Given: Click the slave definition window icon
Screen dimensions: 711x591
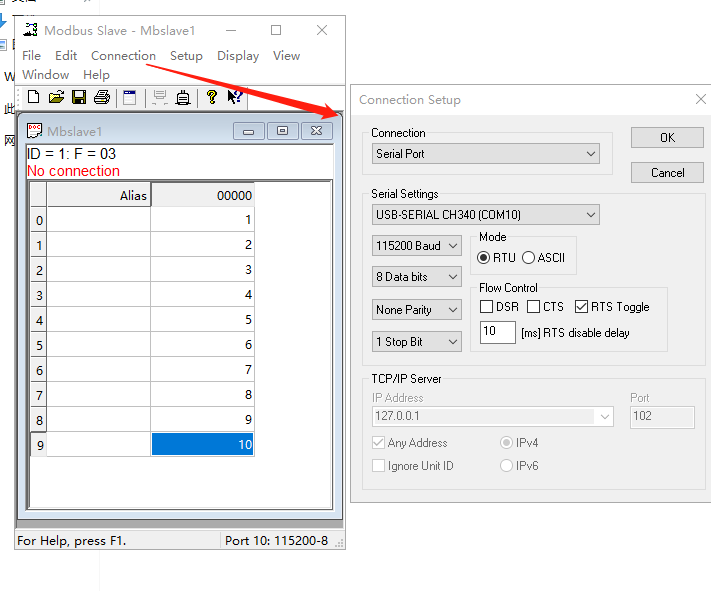Looking at the screenshot, I should (129, 97).
